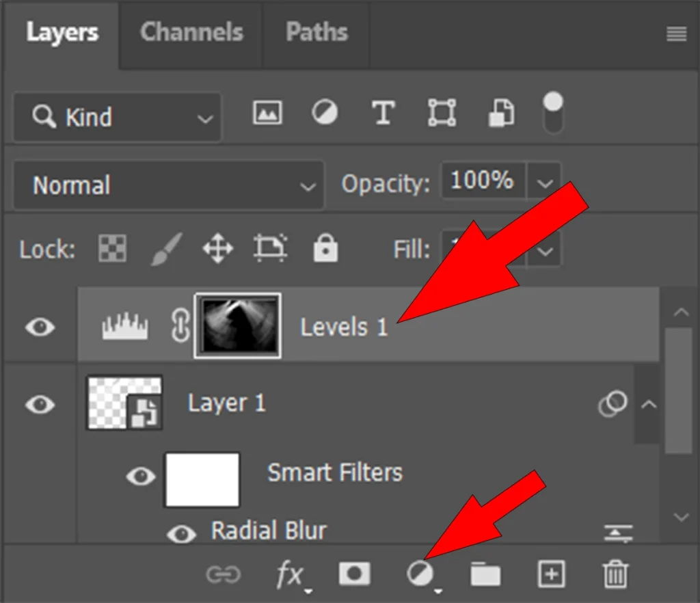This screenshot has height=603, width=700.
Task: Select the Levels 1 layer mask thumbnail
Action: pyautogui.click(x=237, y=326)
